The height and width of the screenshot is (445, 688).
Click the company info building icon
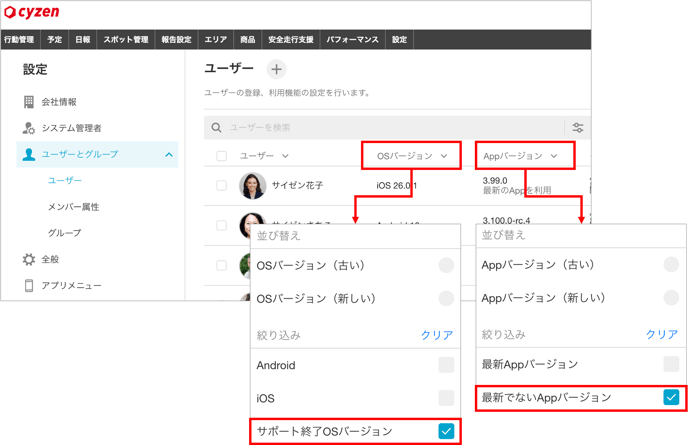(29, 102)
